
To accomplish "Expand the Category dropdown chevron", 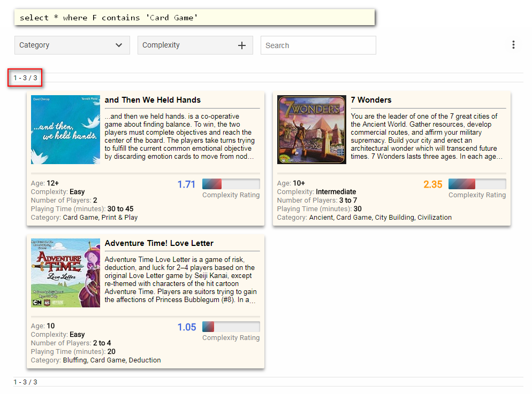I will pos(119,45).
